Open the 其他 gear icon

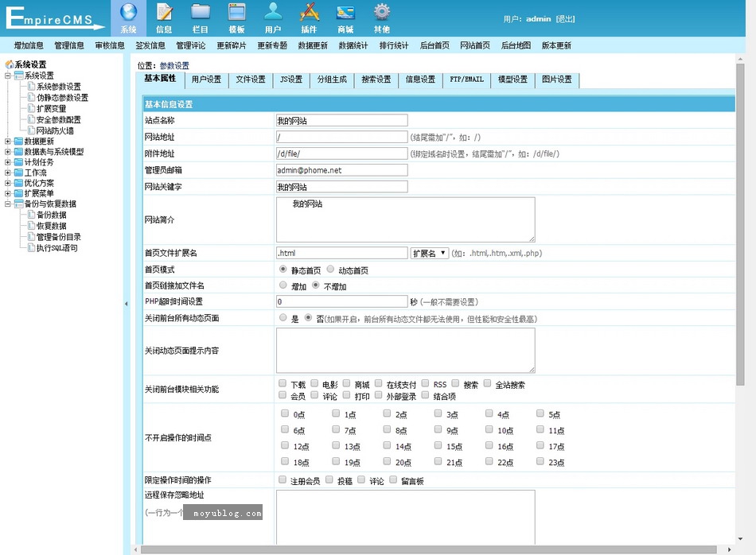tap(382, 12)
